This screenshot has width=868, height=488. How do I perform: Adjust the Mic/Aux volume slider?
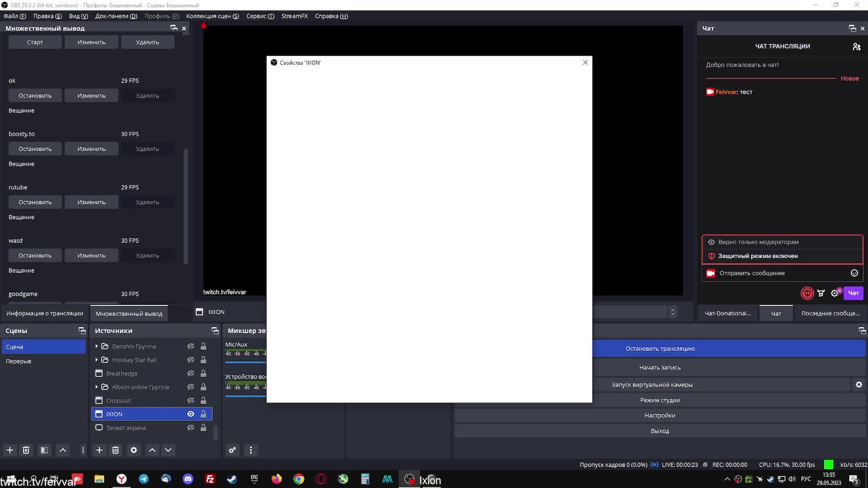(246, 362)
